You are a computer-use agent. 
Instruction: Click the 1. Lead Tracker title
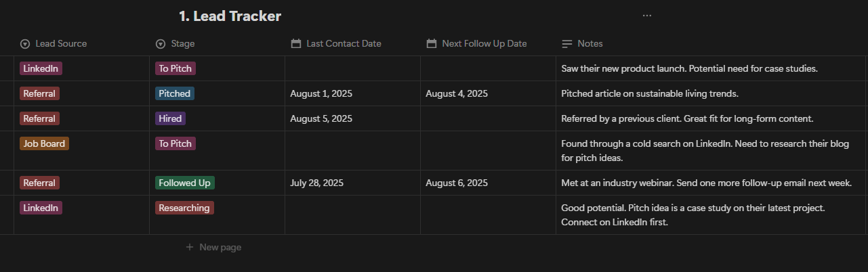tap(230, 16)
